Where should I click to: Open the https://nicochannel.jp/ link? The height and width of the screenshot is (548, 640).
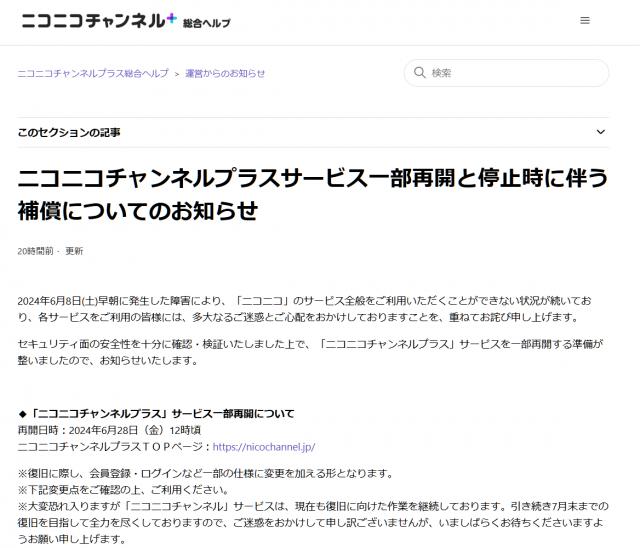[263, 446]
